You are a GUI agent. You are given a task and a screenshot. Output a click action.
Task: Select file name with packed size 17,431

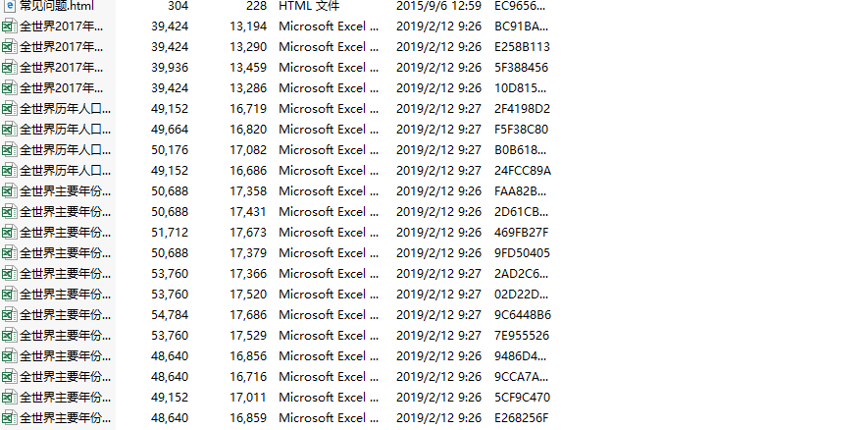(61, 212)
